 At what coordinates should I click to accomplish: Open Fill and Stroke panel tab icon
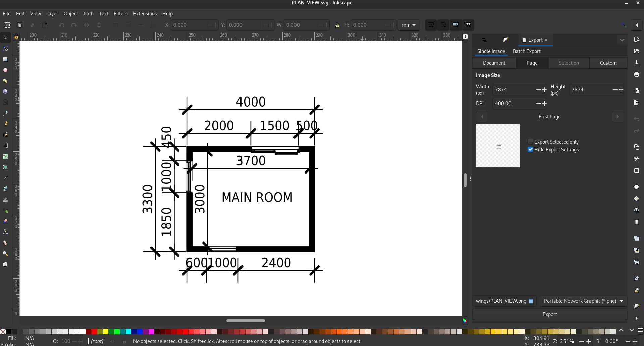point(506,40)
